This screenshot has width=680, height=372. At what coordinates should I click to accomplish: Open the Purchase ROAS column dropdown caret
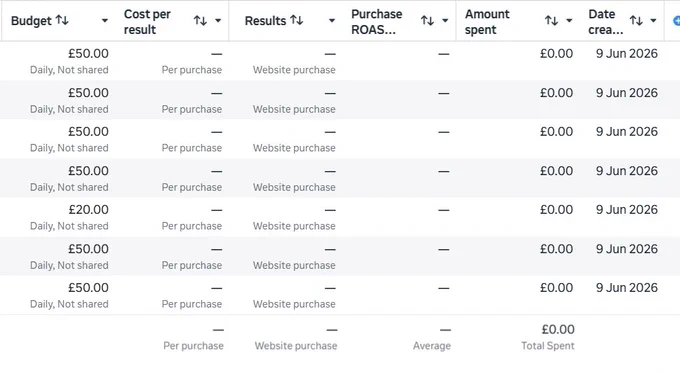click(445, 20)
